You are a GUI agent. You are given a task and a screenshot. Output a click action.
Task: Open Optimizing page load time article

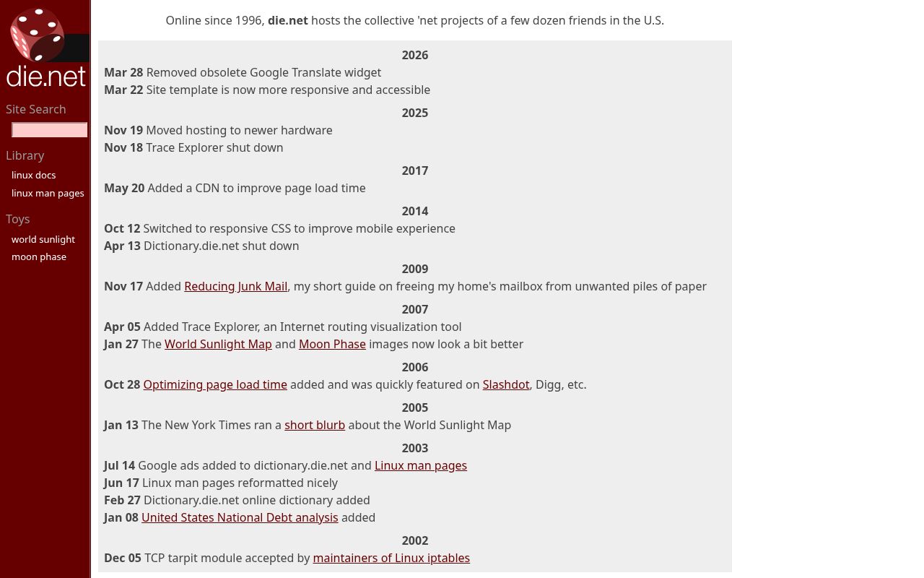215,384
